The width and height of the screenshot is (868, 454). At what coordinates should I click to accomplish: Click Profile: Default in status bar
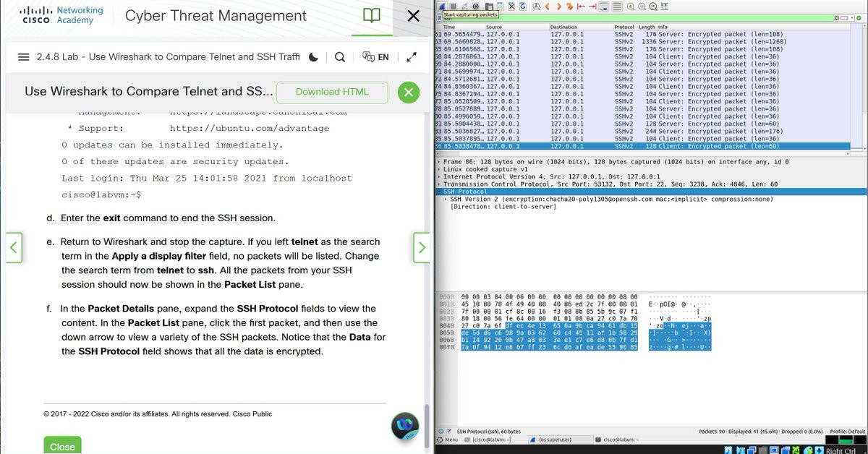[847, 432]
